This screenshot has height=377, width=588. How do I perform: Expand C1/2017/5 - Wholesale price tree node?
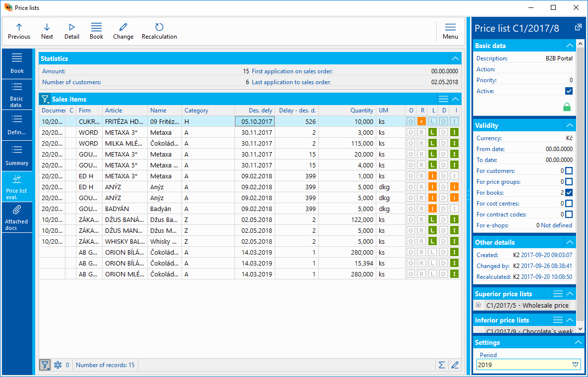(478, 305)
